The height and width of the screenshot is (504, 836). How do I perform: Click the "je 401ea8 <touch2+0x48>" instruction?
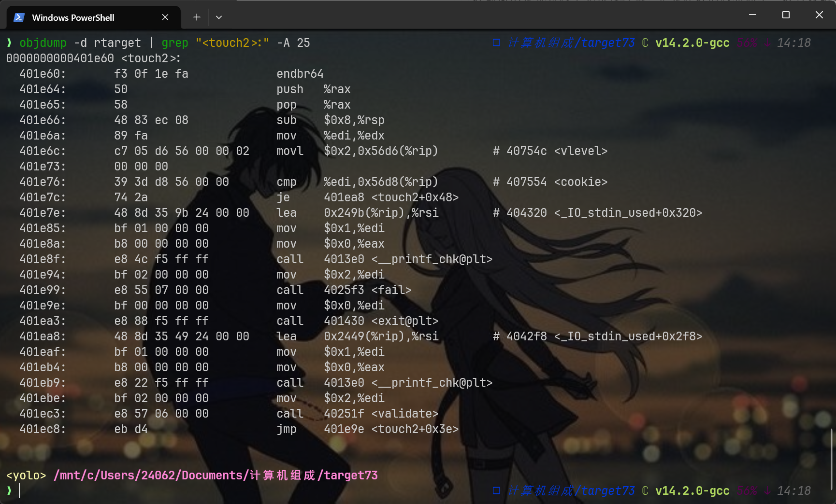pos(368,197)
